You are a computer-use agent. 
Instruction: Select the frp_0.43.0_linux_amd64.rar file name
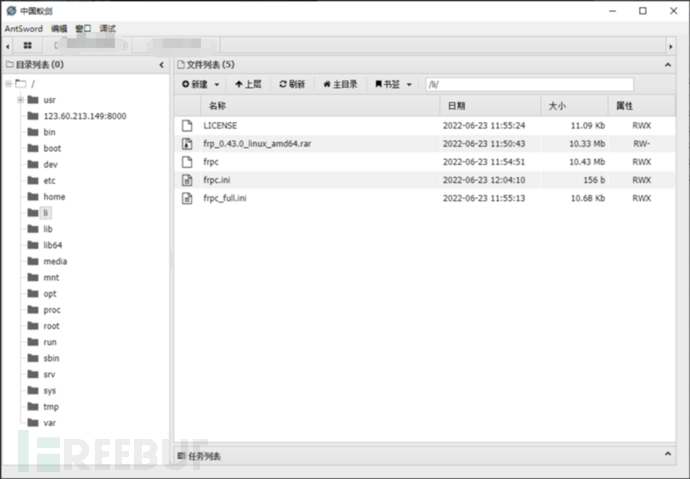257,144
